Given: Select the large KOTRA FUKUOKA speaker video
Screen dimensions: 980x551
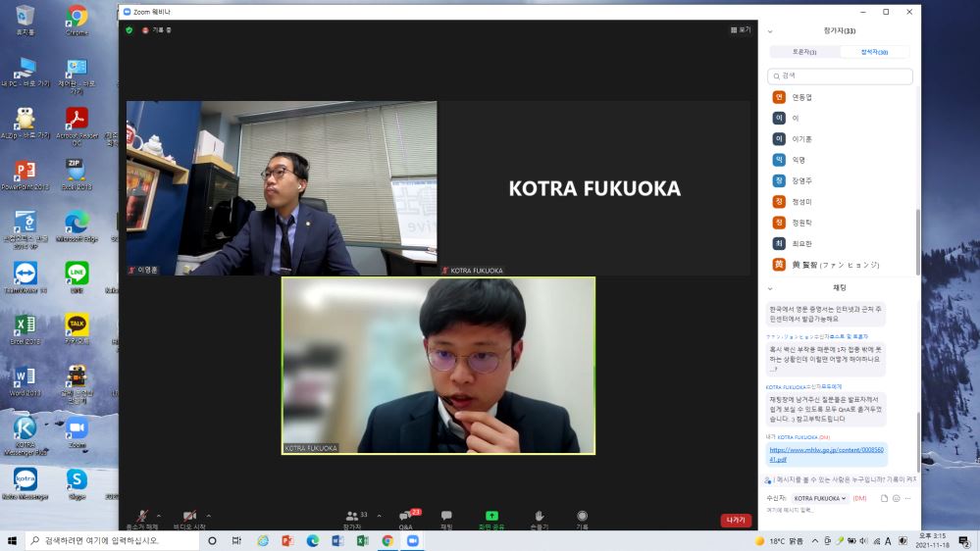Looking at the screenshot, I should tap(438, 366).
